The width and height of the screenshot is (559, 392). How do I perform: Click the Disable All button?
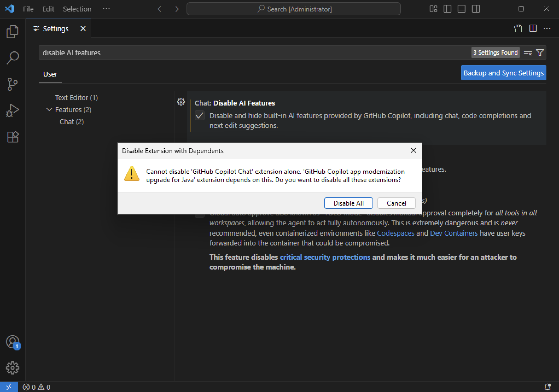pyautogui.click(x=348, y=203)
